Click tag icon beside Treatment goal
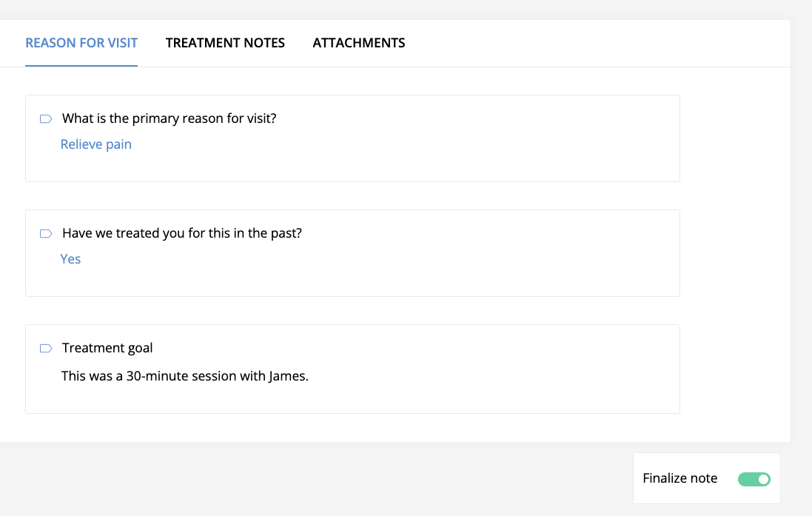The image size is (812, 516). point(46,349)
